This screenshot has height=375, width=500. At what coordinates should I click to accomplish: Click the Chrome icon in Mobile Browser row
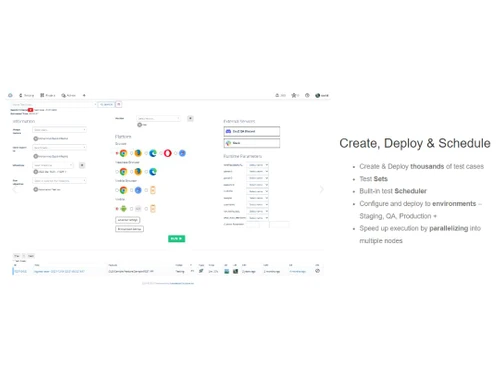(123, 190)
